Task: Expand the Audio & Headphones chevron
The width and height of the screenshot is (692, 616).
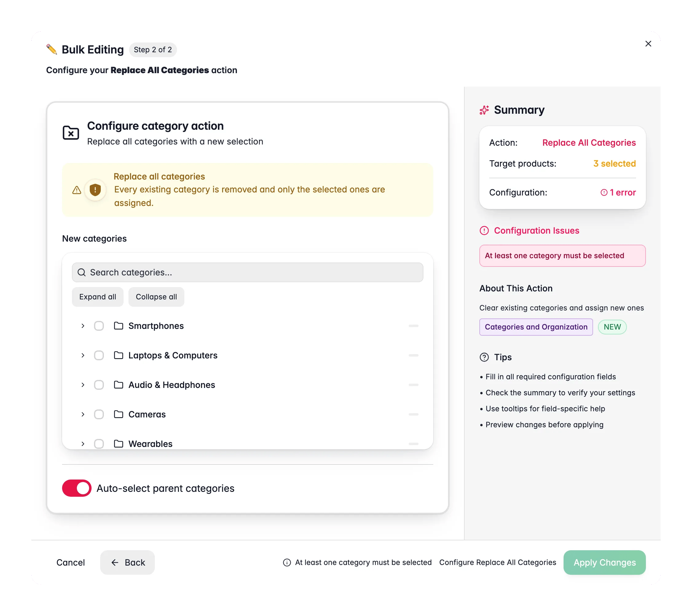Action: [x=83, y=385]
